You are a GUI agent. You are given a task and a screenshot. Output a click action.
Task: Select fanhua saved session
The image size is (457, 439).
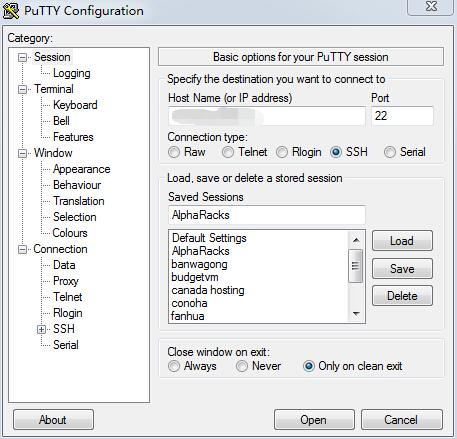pos(188,316)
